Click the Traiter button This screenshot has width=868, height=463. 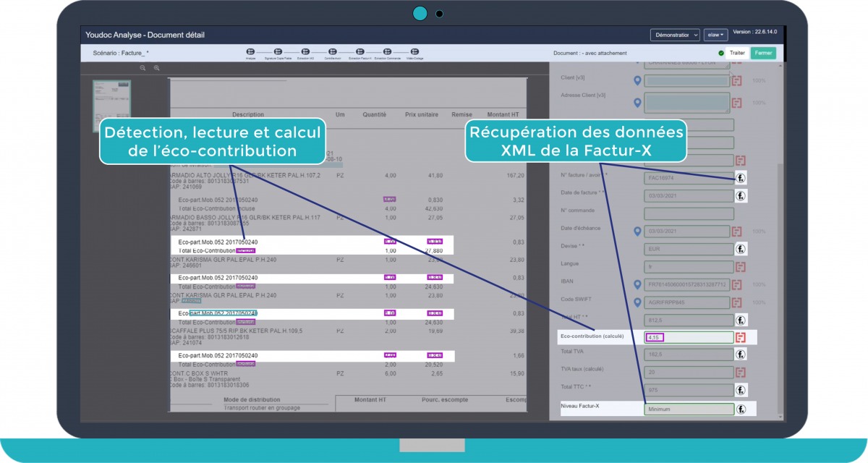(x=737, y=53)
